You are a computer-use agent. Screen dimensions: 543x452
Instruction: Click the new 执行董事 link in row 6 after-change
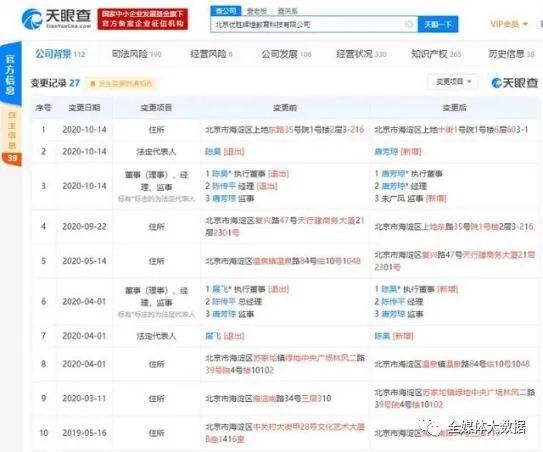coord(389,289)
